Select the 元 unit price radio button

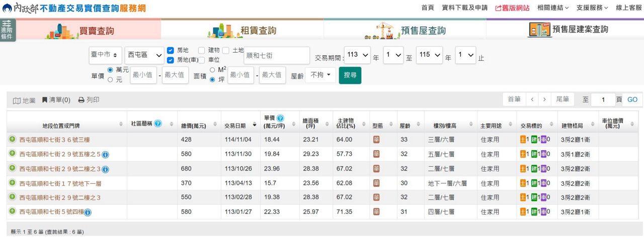(x=110, y=79)
